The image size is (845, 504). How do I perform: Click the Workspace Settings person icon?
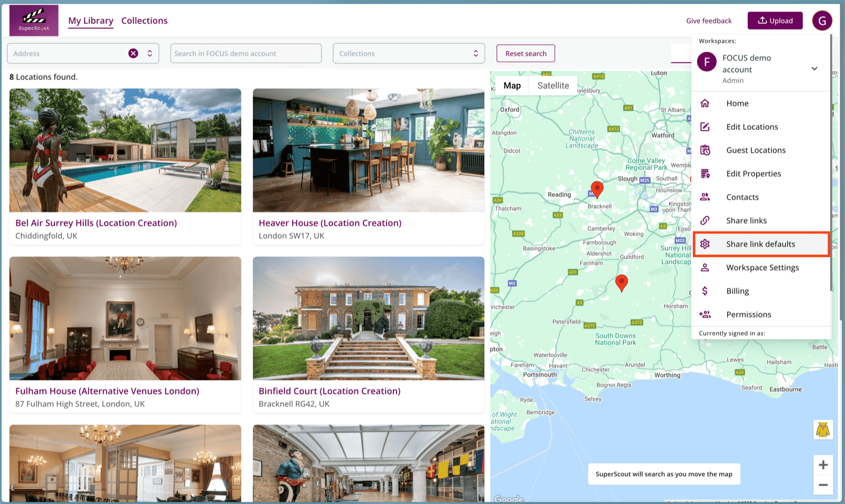pyautogui.click(x=705, y=268)
